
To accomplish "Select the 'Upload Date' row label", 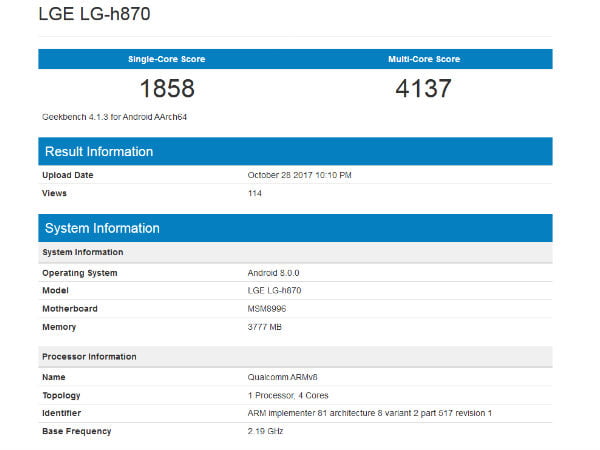I will coord(68,175).
